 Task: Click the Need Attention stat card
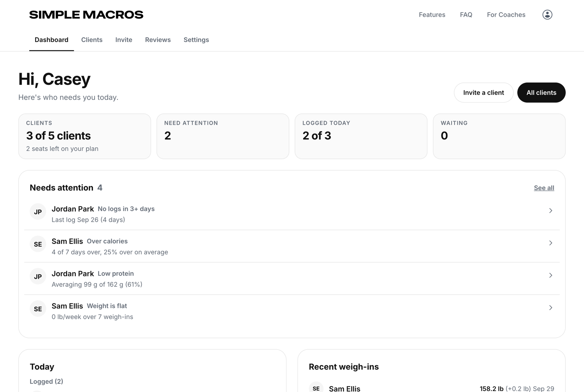click(x=223, y=136)
